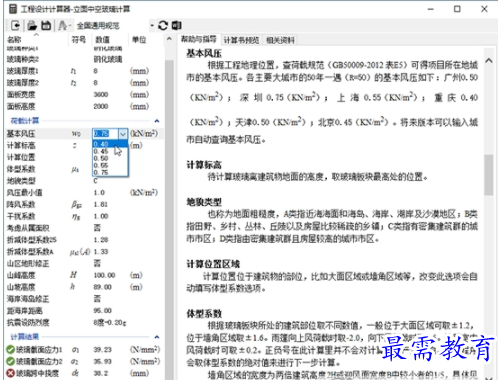Sort by the 名称 column header
Image resolution: width=503 pixels, height=380 pixels.
coord(14,40)
